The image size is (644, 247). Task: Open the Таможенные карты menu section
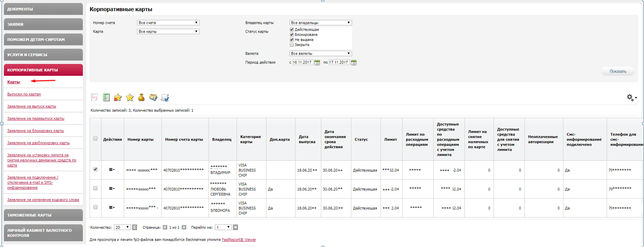click(43, 215)
